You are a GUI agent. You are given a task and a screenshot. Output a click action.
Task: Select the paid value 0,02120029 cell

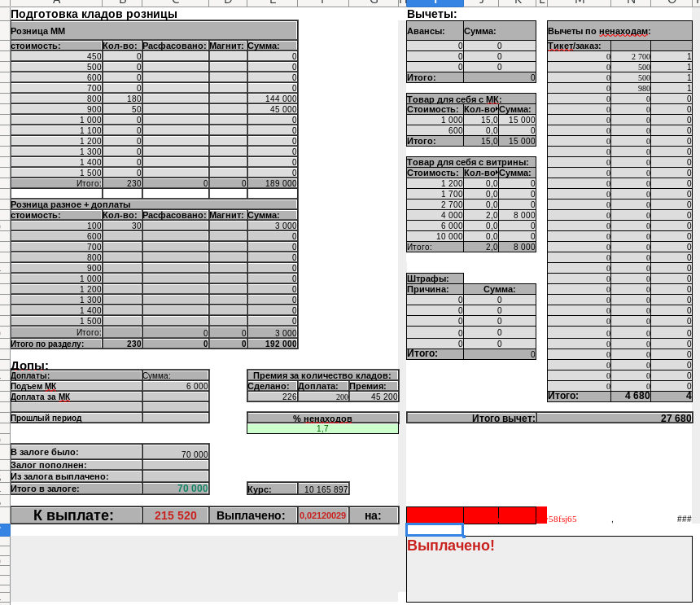tap(322, 515)
